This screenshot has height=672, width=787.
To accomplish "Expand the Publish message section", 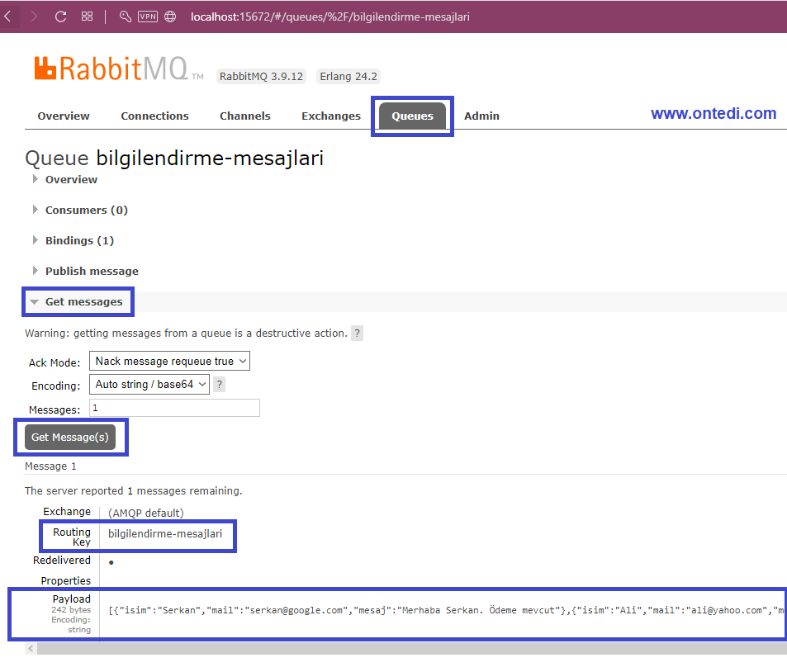I will 92,272.
